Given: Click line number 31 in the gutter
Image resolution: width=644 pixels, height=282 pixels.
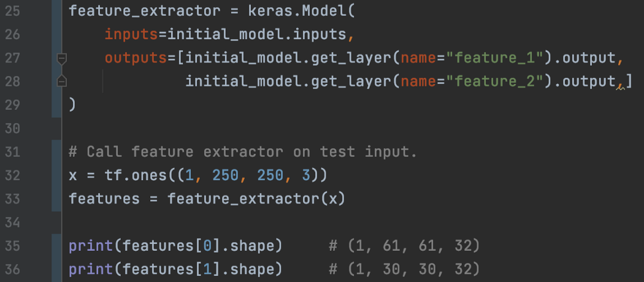Looking at the screenshot, I should click(12, 152).
